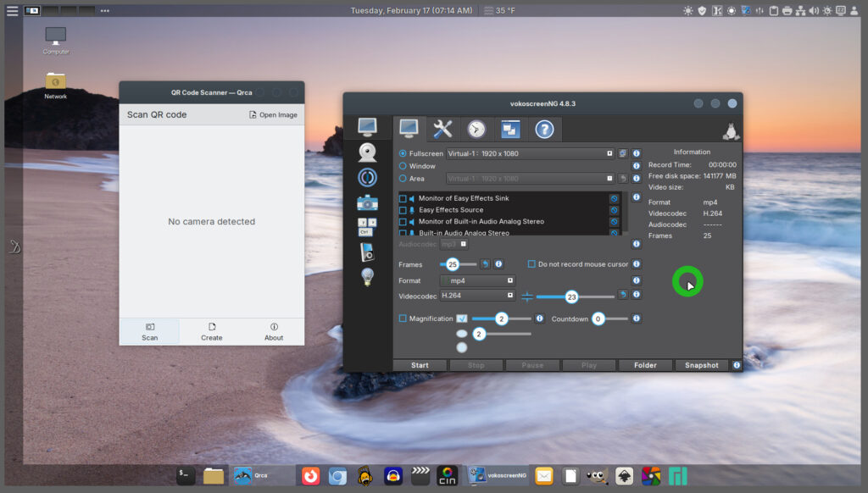Click the Snapshot button
This screenshot has height=493, width=868.
click(x=701, y=365)
